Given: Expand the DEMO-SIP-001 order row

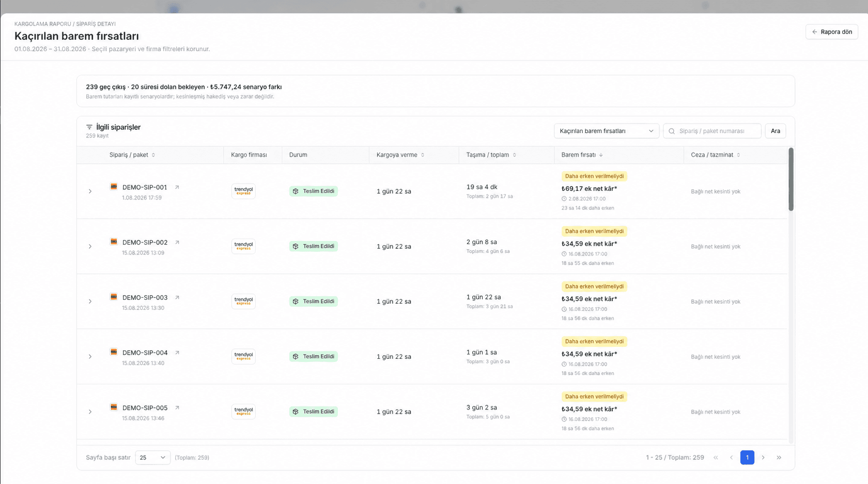Looking at the screenshot, I should coord(90,191).
